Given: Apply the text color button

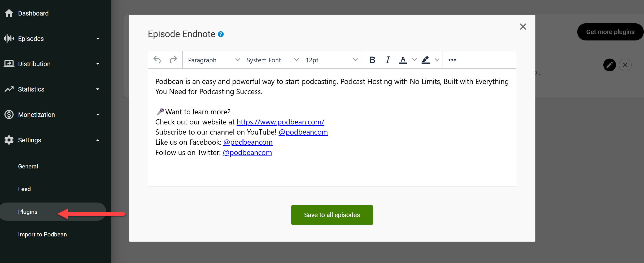Looking at the screenshot, I should (x=403, y=60).
